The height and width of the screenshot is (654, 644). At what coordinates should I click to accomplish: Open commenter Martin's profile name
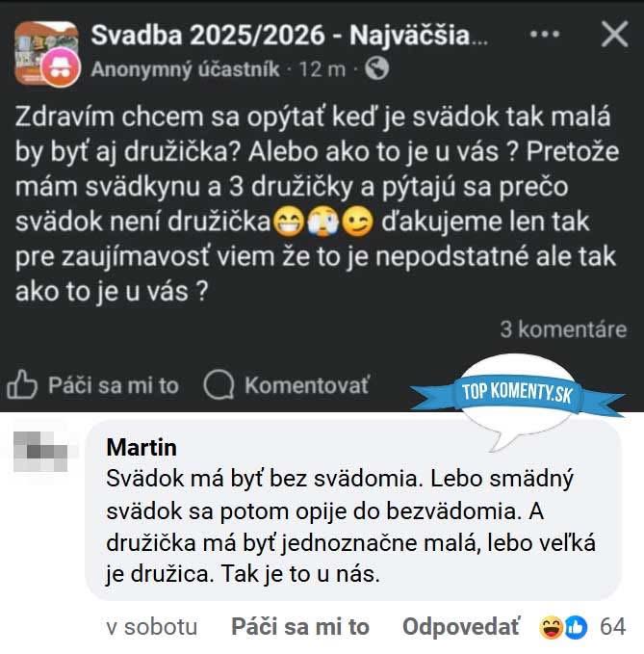[x=142, y=448]
